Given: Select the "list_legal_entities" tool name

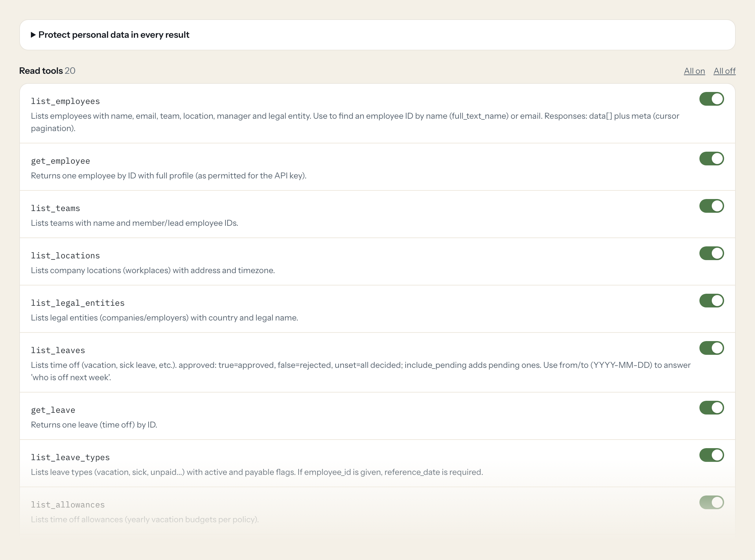Looking at the screenshot, I should click(x=78, y=303).
